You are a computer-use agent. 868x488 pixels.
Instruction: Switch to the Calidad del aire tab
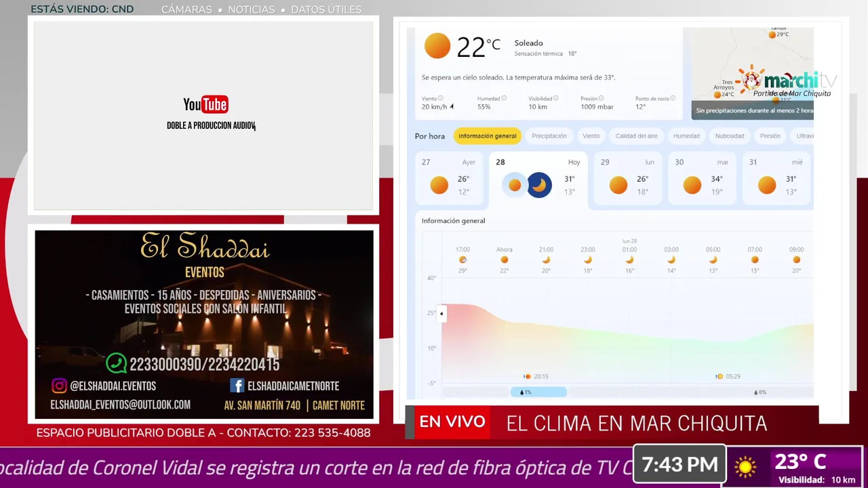[636, 136]
